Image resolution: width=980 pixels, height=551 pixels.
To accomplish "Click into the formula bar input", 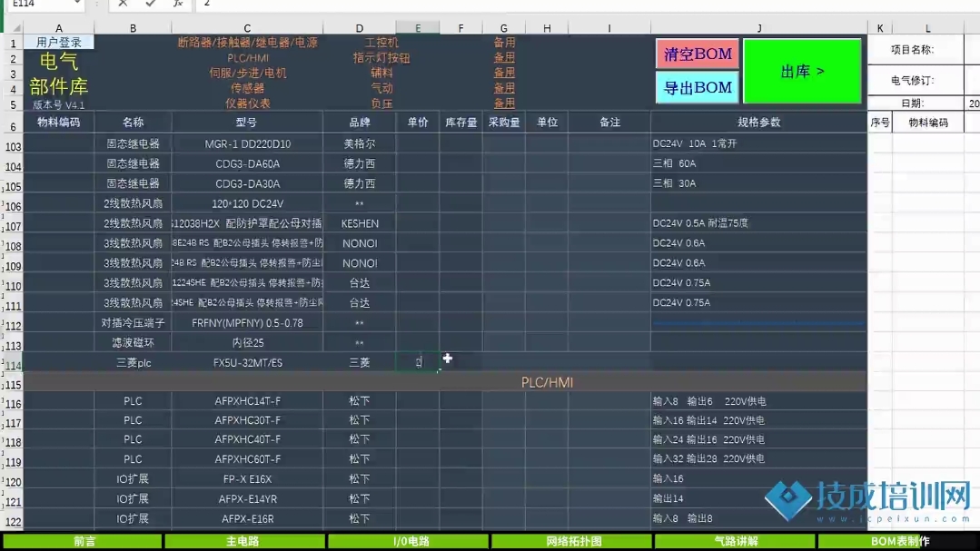I will pyautogui.click(x=588, y=4).
